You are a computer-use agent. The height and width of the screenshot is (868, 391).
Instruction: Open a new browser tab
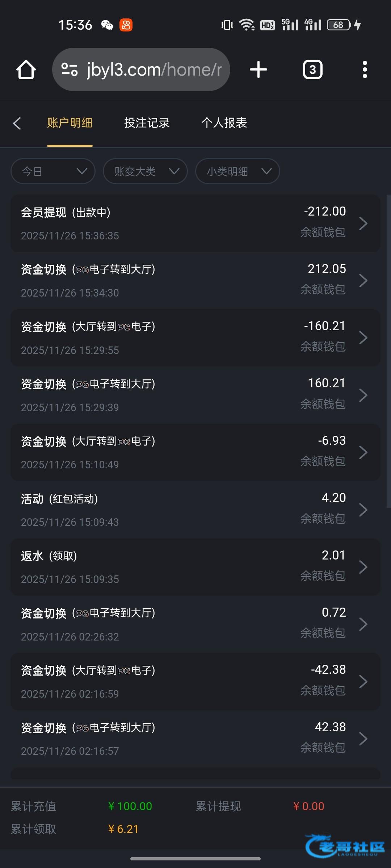pos(258,69)
